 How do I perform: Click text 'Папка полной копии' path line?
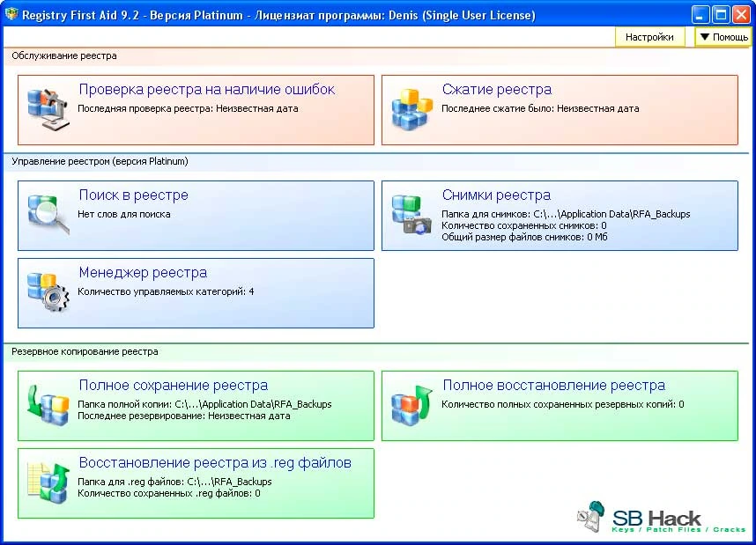tap(204, 404)
